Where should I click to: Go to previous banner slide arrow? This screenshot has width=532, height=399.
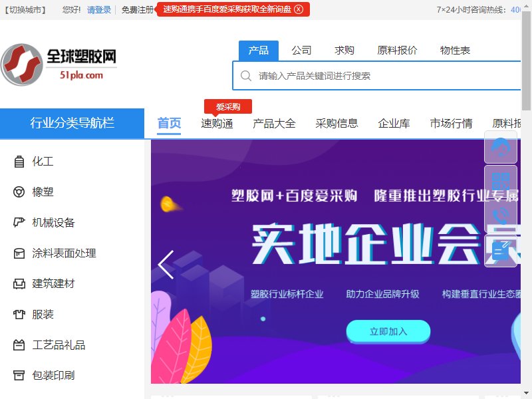(x=166, y=265)
